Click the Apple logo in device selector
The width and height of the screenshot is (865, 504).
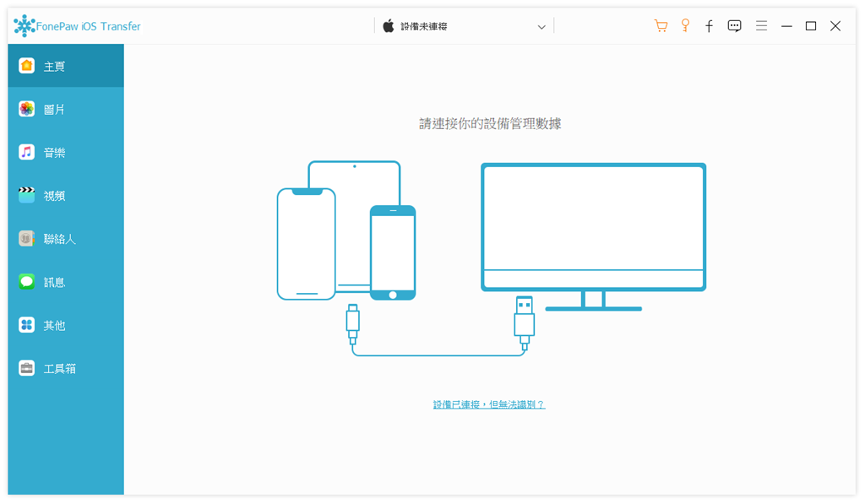point(389,26)
